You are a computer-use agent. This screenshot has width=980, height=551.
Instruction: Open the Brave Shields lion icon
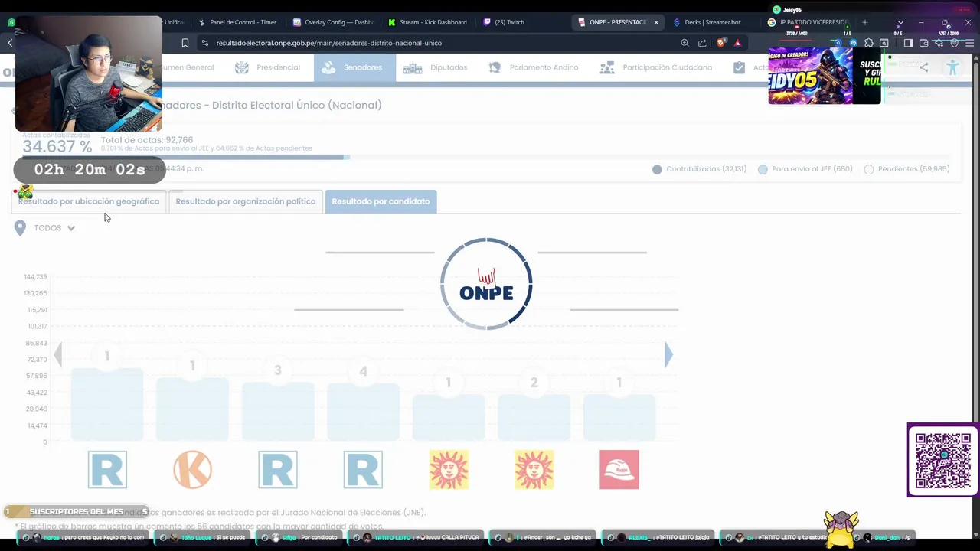[x=720, y=43]
